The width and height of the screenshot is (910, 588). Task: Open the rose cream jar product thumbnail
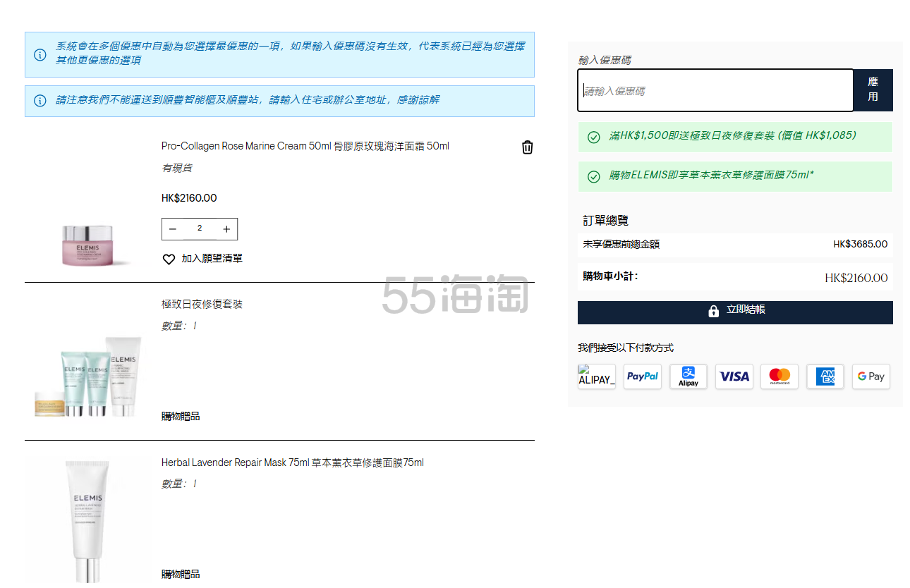point(88,245)
